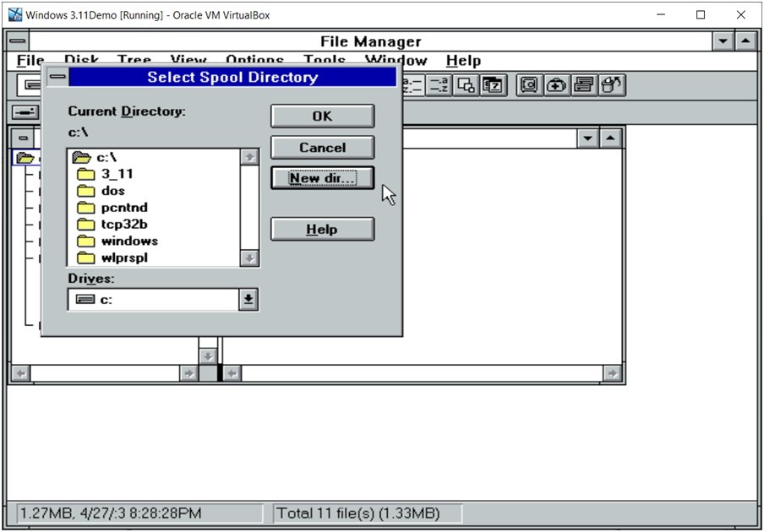Select the dos folder

pos(154,191)
